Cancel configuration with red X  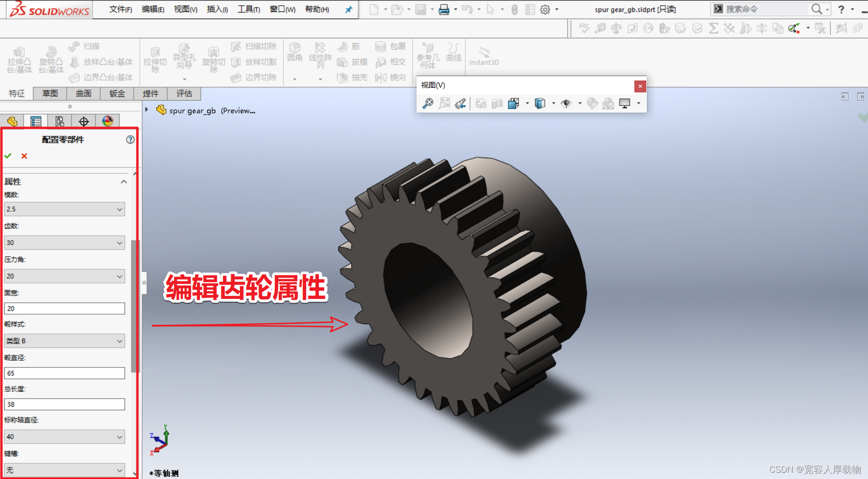point(24,156)
